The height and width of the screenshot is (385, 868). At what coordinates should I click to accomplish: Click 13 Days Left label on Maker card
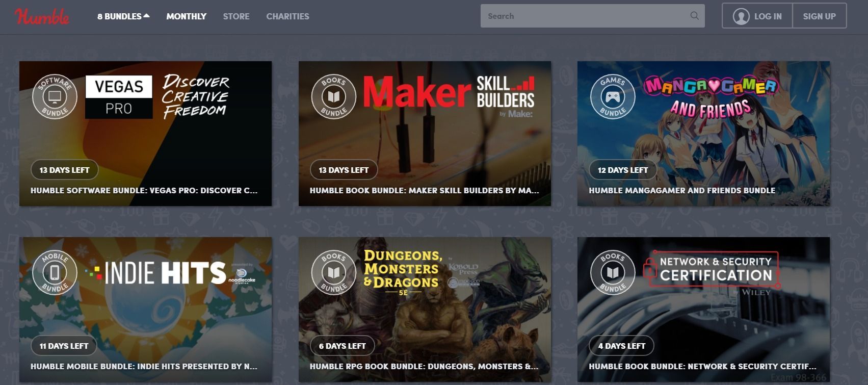point(344,170)
